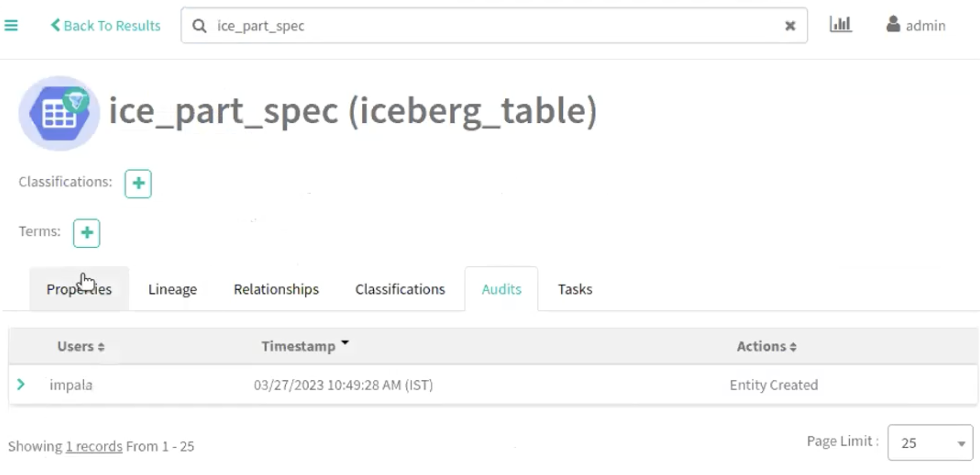
Task: Clear search with the X icon
Action: coord(790,26)
